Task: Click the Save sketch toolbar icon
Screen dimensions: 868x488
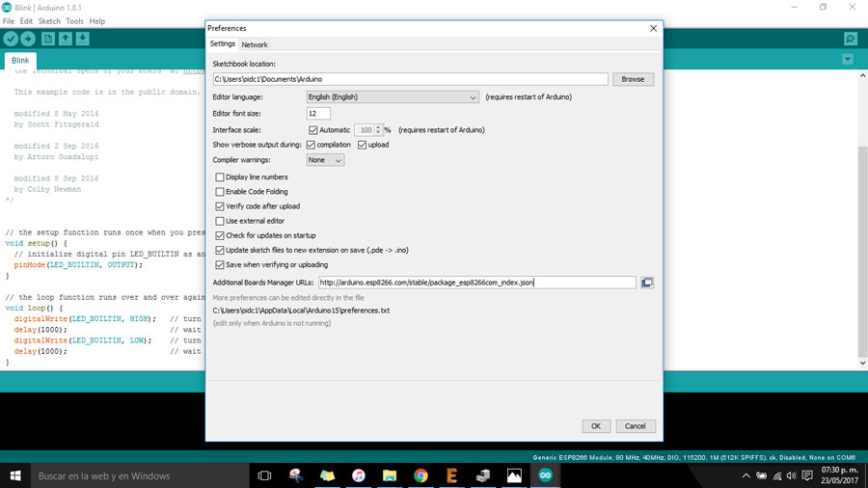Action: tap(83, 39)
